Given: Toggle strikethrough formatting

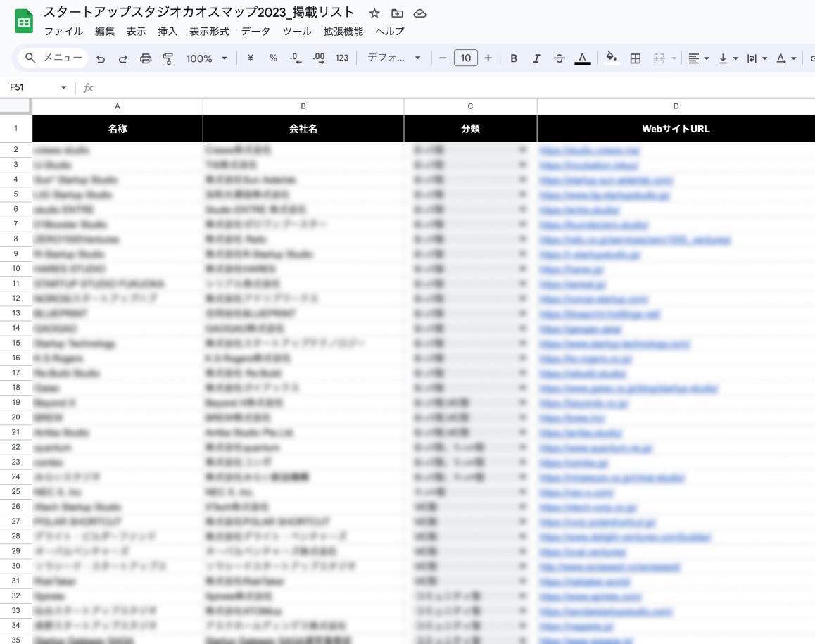Looking at the screenshot, I should click(x=560, y=58).
